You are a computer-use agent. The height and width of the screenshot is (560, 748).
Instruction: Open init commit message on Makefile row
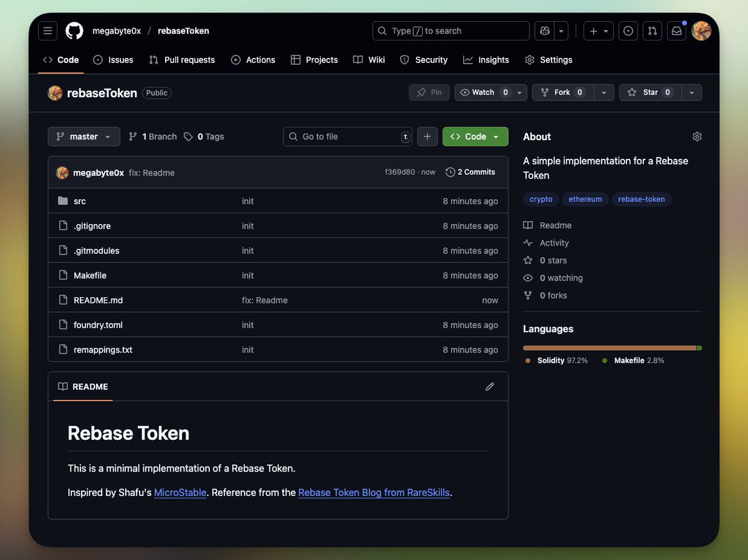[248, 275]
